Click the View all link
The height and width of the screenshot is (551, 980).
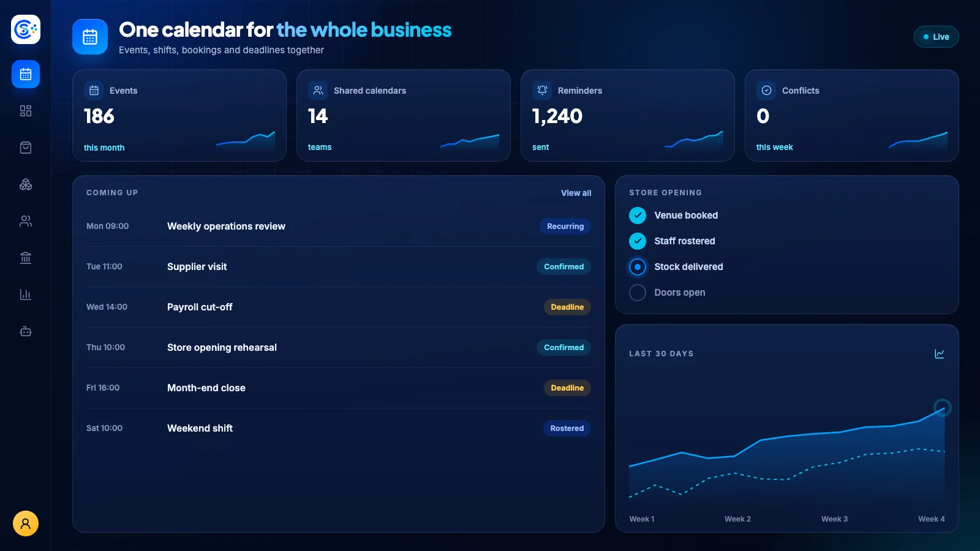pos(576,193)
